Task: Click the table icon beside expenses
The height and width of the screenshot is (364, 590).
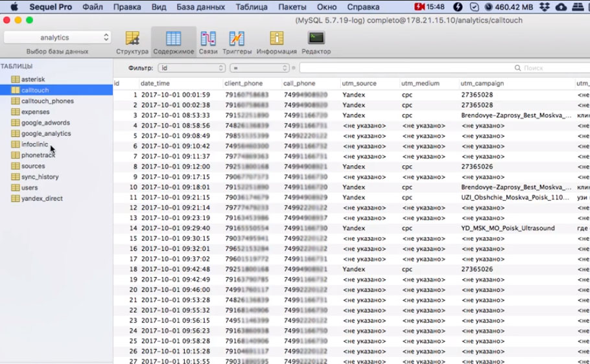Action: pos(16,111)
